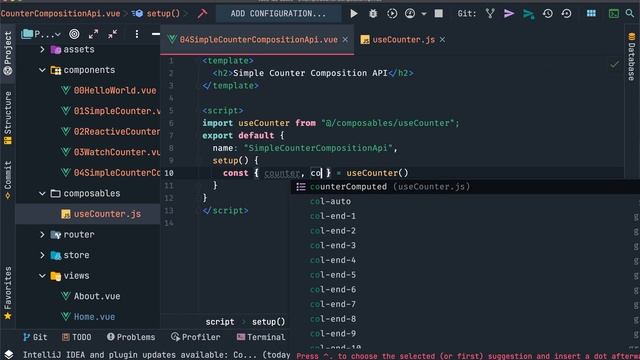This screenshot has width=640, height=360.
Task: Collapse the composables folder
Action: (42, 193)
